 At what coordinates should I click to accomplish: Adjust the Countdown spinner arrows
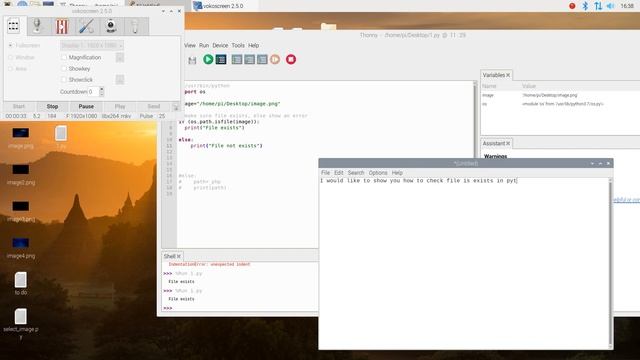point(102,92)
